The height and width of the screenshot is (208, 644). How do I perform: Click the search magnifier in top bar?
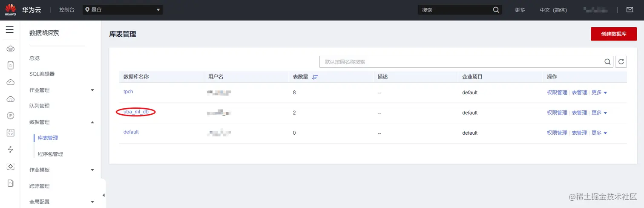(496, 10)
